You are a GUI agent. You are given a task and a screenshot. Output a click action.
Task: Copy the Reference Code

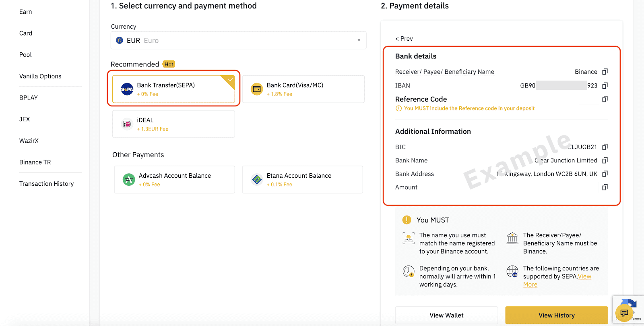605,99
